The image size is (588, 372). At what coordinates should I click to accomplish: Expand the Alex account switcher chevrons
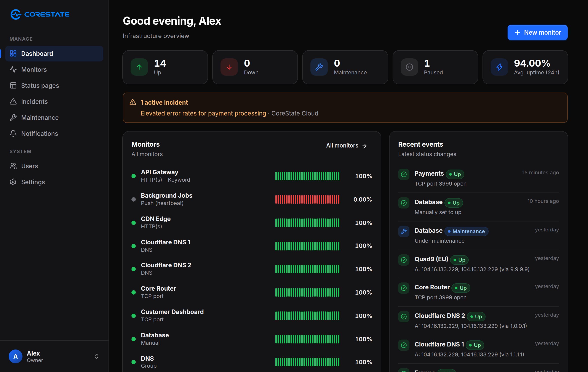[96, 356]
